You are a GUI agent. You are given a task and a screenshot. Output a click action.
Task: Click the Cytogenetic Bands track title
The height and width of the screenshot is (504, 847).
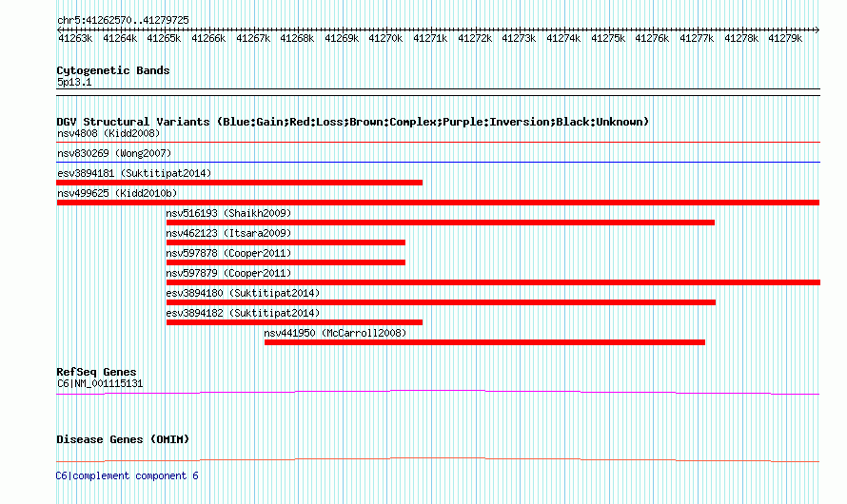pos(113,70)
